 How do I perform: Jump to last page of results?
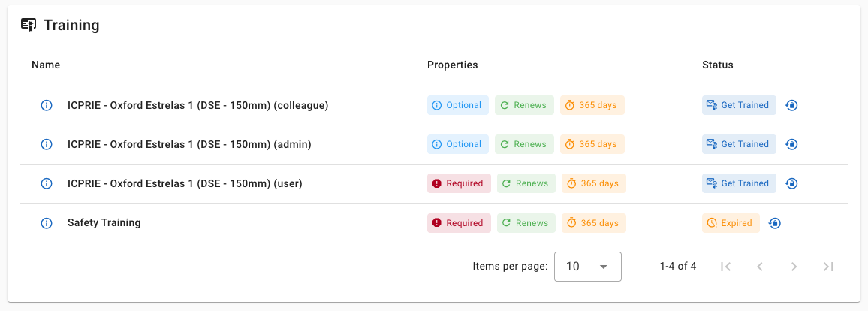[828, 267]
